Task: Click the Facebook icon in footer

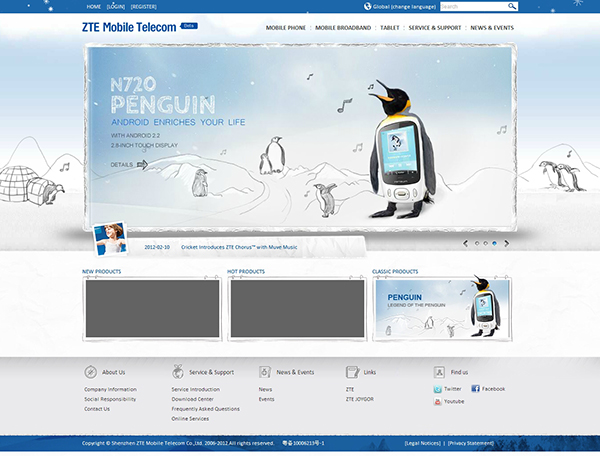Action: coord(476,388)
